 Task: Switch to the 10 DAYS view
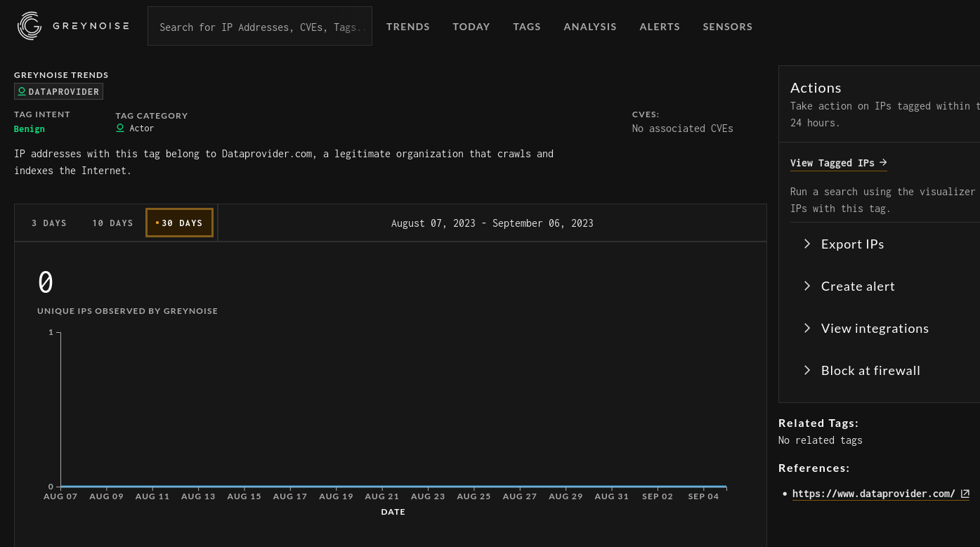[x=112, y=223]
